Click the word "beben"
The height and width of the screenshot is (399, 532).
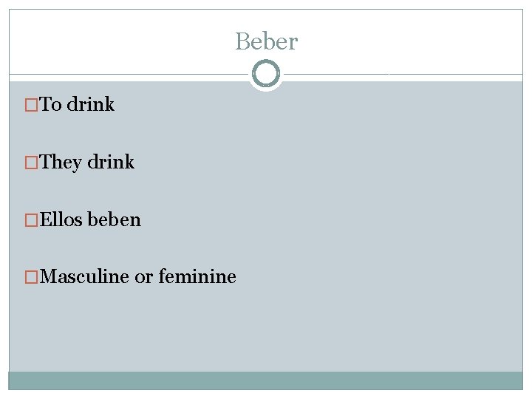pos(114,219)
